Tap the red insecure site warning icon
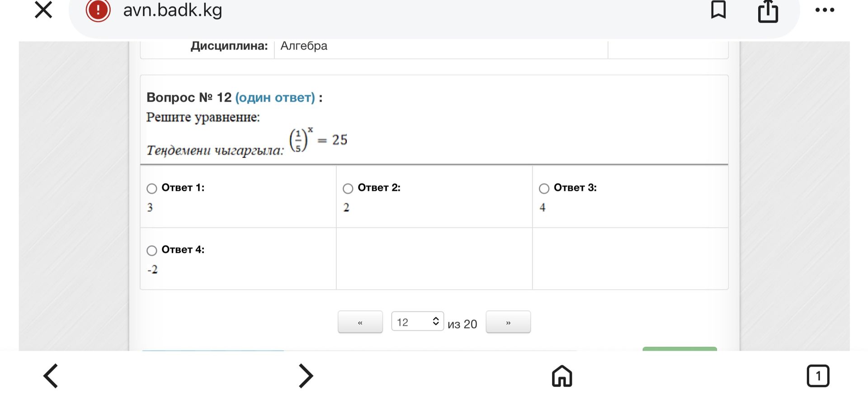 pos(98,10)
